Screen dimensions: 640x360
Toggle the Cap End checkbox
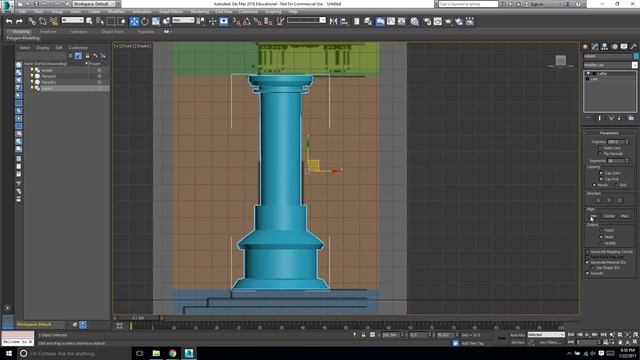tap(601, 179)
